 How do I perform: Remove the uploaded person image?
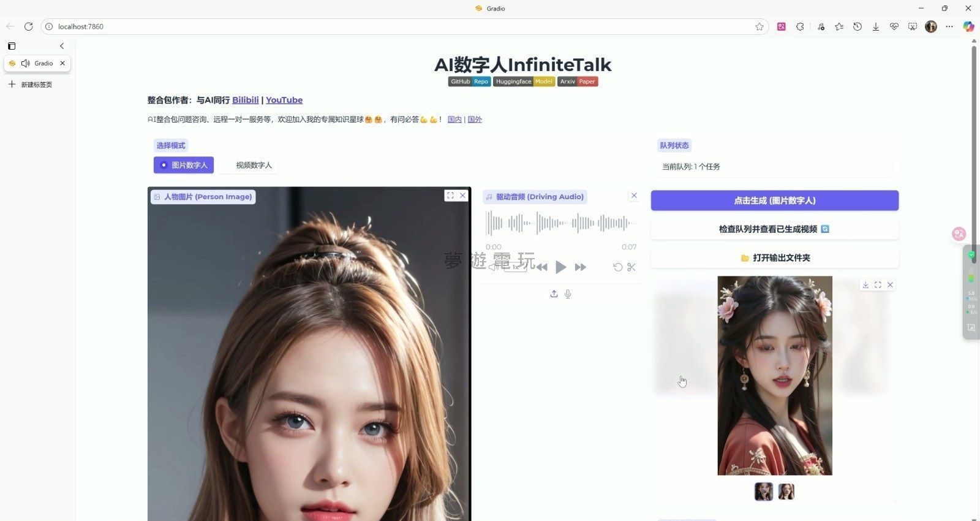463,196
